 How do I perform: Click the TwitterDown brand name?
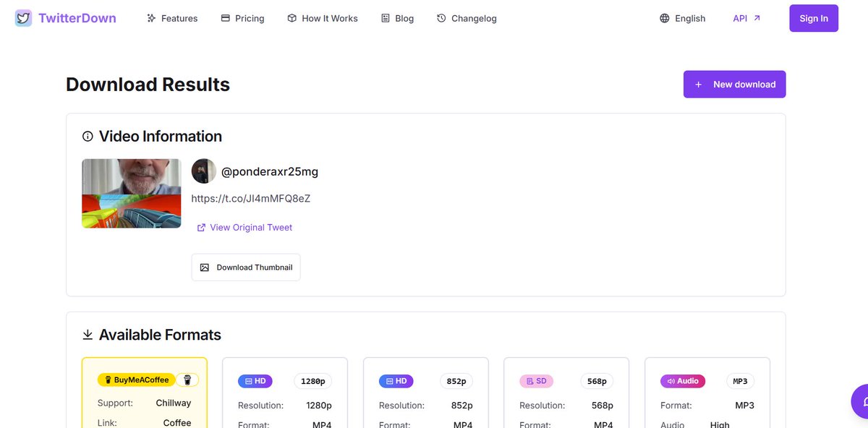[77, 18]
